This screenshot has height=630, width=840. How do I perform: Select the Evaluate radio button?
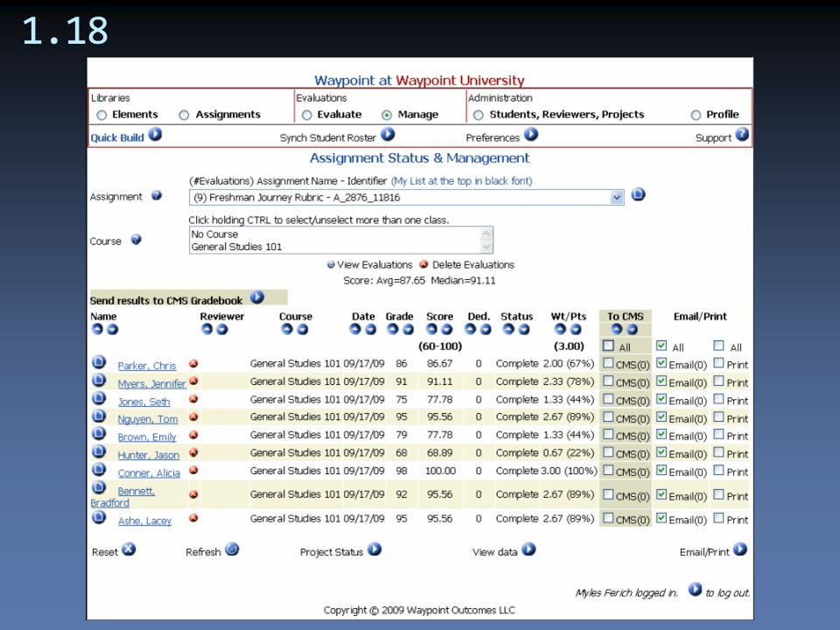click(x=307, y=115)
